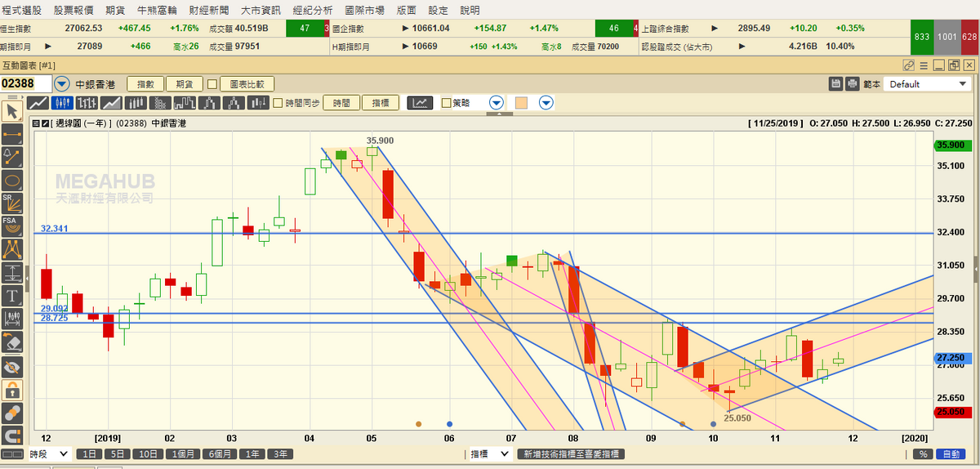Click the 指數 button

(x=145, y=83)
